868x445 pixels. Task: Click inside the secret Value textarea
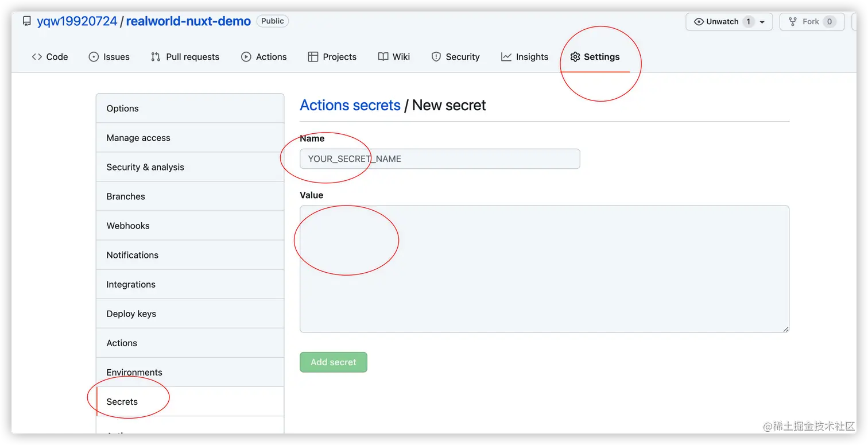544,269
